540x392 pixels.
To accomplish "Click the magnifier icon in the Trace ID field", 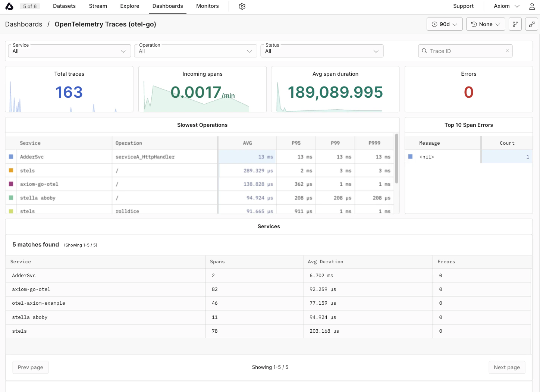I will click(x=425, y=51).
